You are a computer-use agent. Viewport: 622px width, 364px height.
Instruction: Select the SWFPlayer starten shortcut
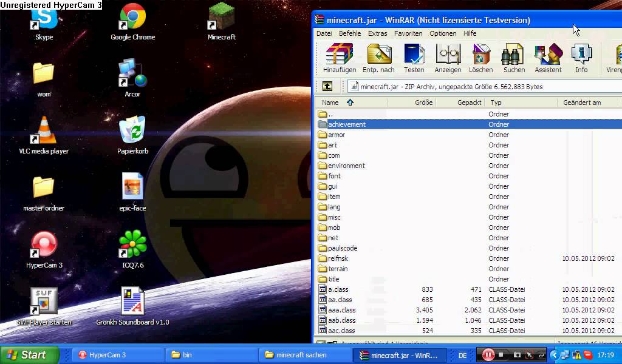[44, 307]
